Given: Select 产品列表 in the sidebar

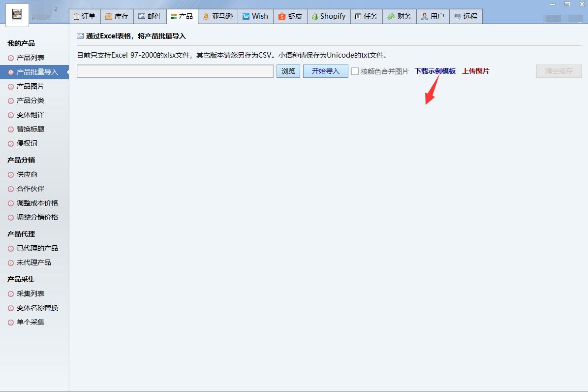Looking at the screenshot, I should pyautogui.click(x=31, y=58).
